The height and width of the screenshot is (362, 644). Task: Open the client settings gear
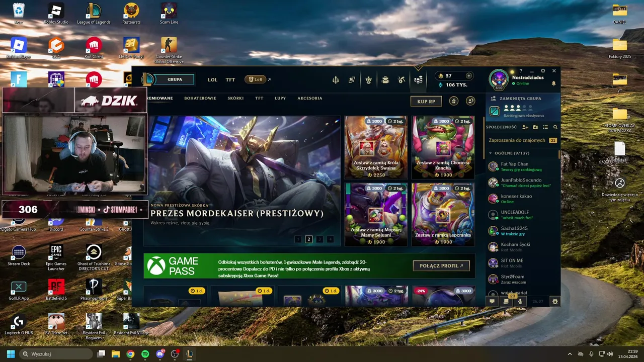click(543, 71)
